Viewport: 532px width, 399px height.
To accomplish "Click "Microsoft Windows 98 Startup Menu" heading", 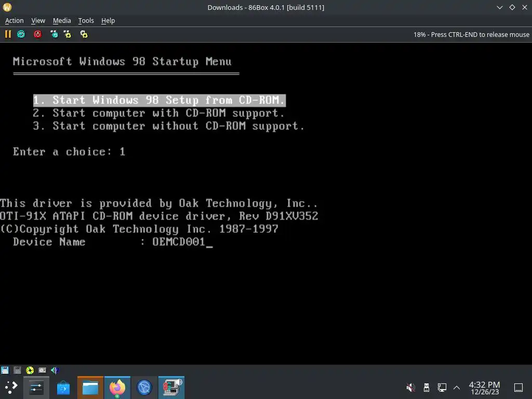I will point(123,61).
